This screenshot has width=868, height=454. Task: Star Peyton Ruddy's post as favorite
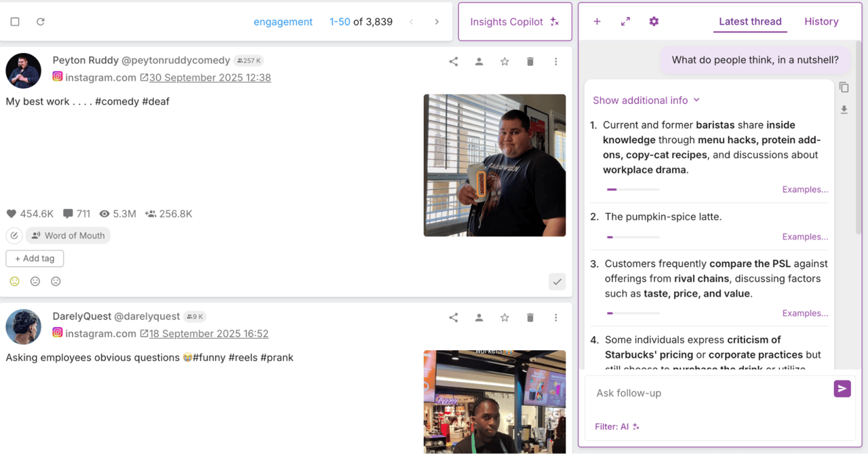[x=505, y=61]
